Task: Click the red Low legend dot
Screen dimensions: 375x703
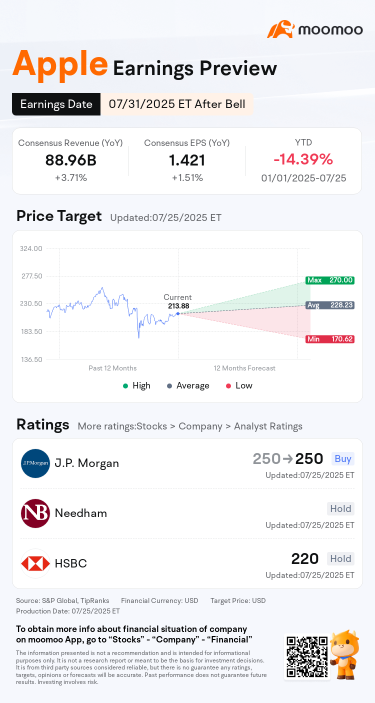Action: tap(228, 386)
